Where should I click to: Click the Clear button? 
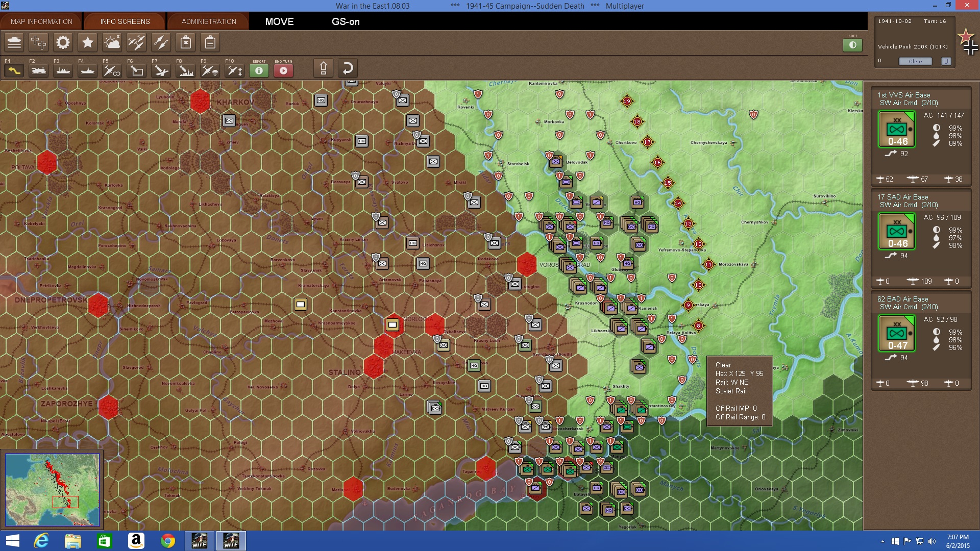pos(915,61)
